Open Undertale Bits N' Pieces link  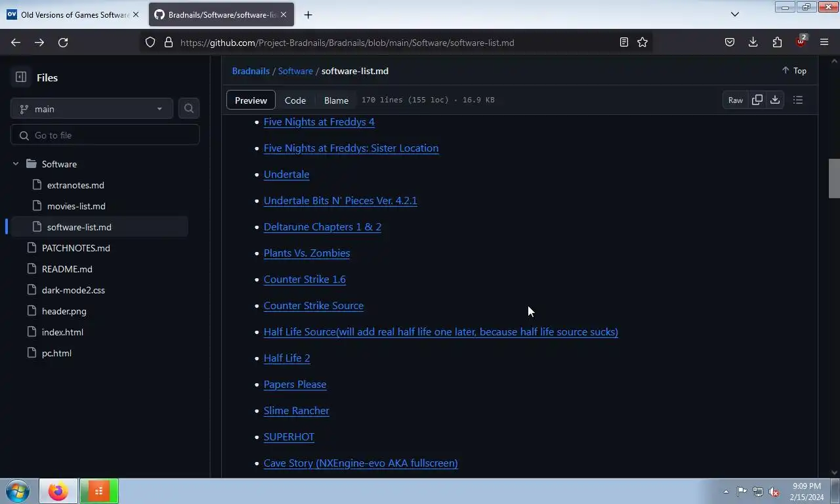click(340, 200)
